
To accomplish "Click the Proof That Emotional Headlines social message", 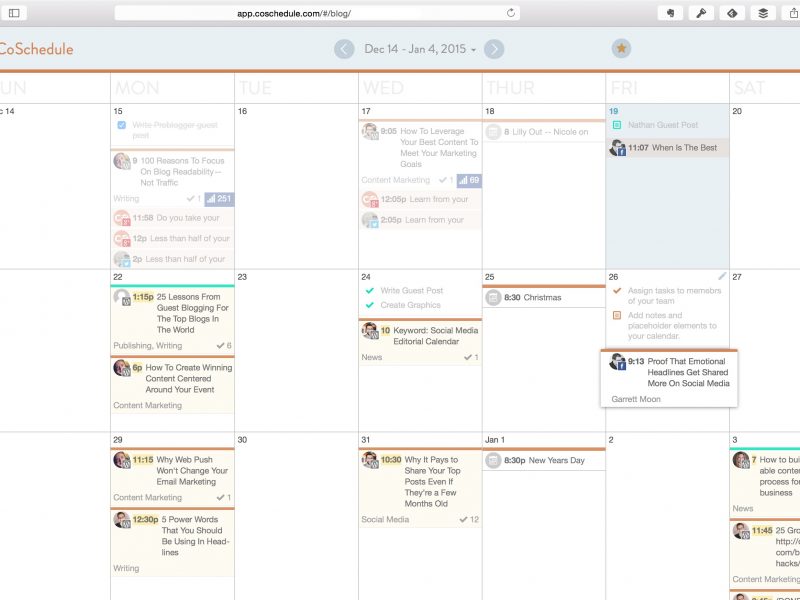I will [688, 372].
